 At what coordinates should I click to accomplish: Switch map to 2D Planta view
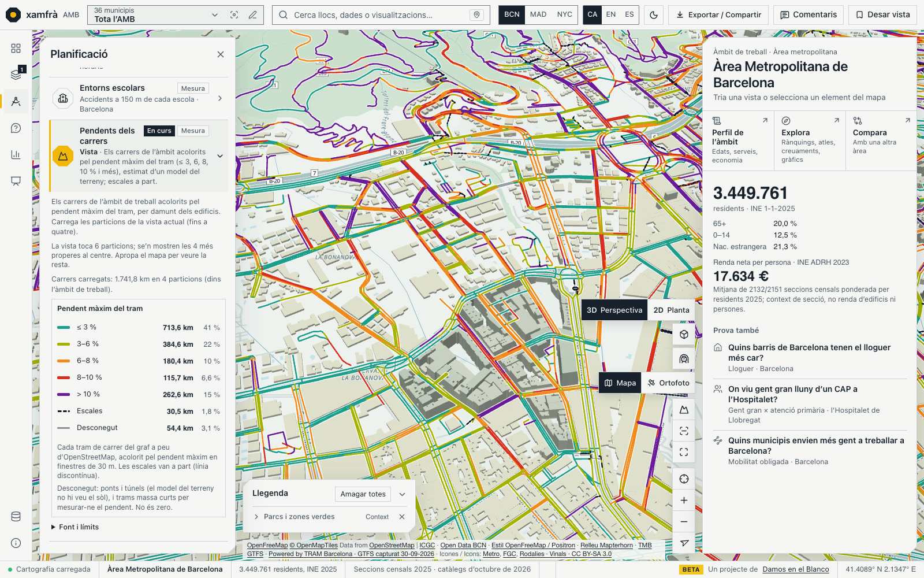coord(671,310)
